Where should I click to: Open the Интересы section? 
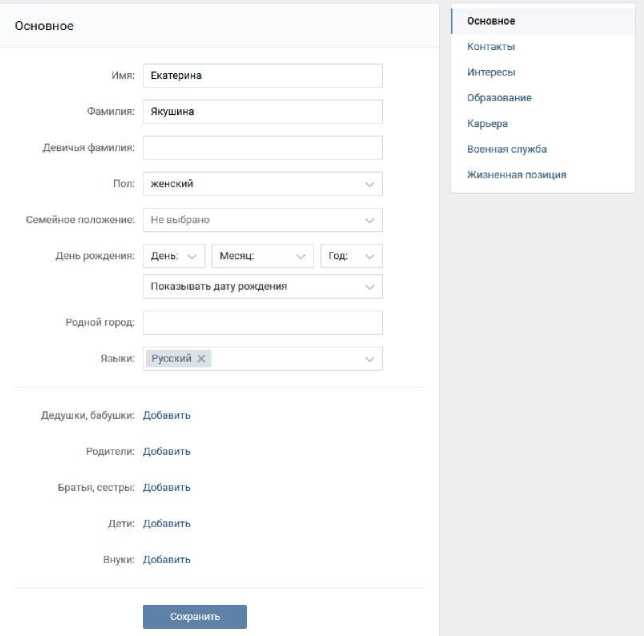[x=491, y=72]
